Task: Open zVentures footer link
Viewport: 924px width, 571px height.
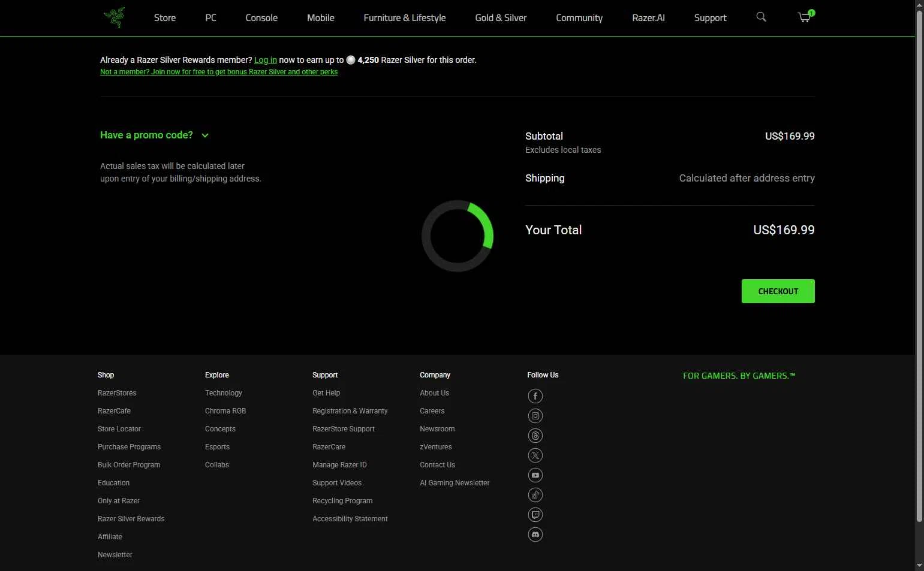Action: (436, 447)
